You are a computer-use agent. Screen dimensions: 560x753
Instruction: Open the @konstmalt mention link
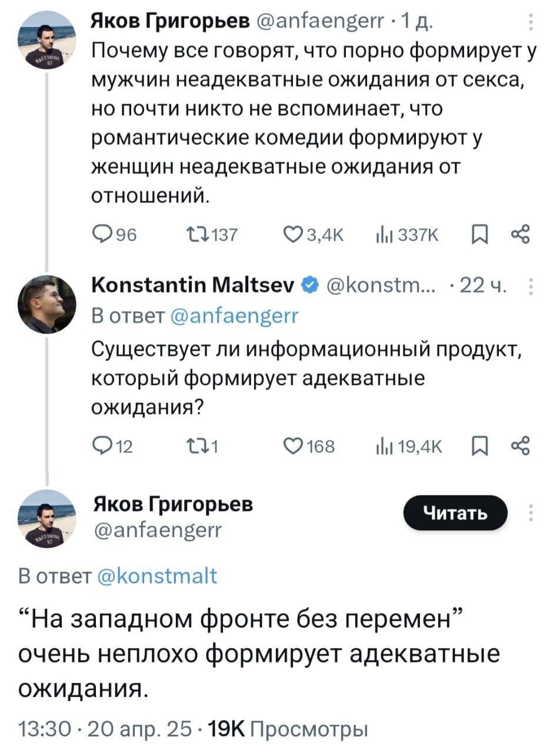pos(156,575)
